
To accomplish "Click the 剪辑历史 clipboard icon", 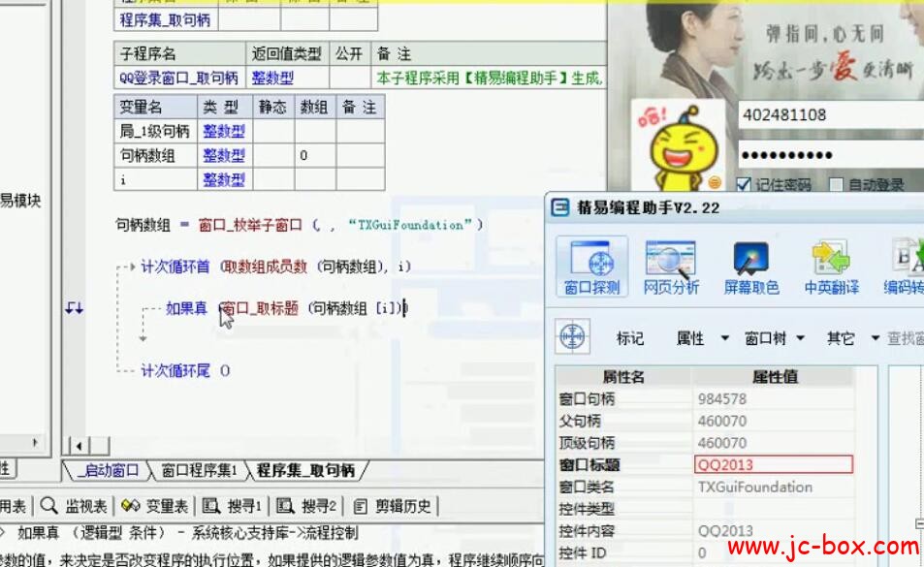I will pyautogui.click(x=360, y=506).
